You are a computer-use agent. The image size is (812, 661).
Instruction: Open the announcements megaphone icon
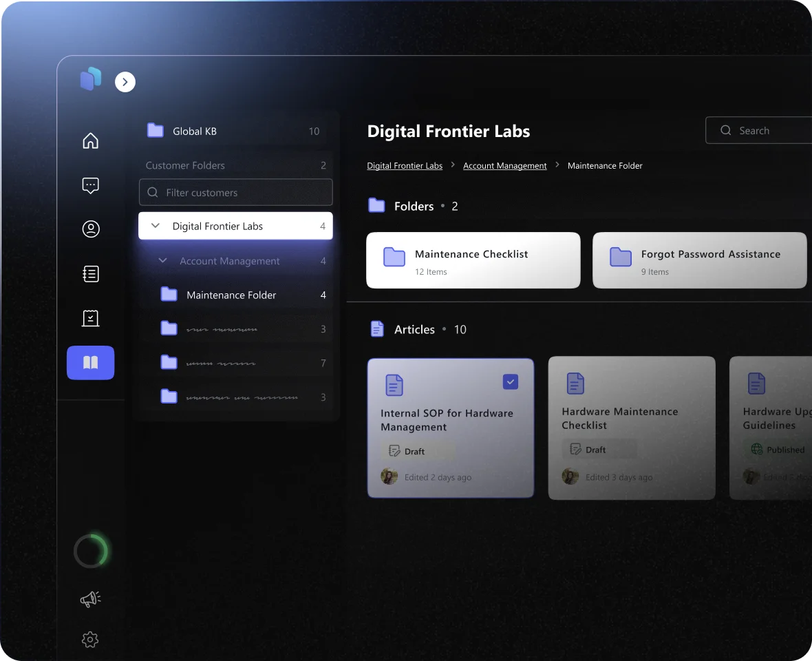coord(90,599)
